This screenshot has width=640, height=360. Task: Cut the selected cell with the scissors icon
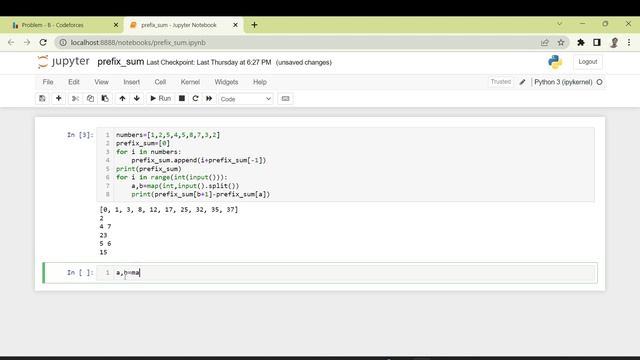(x=75, y=98)
